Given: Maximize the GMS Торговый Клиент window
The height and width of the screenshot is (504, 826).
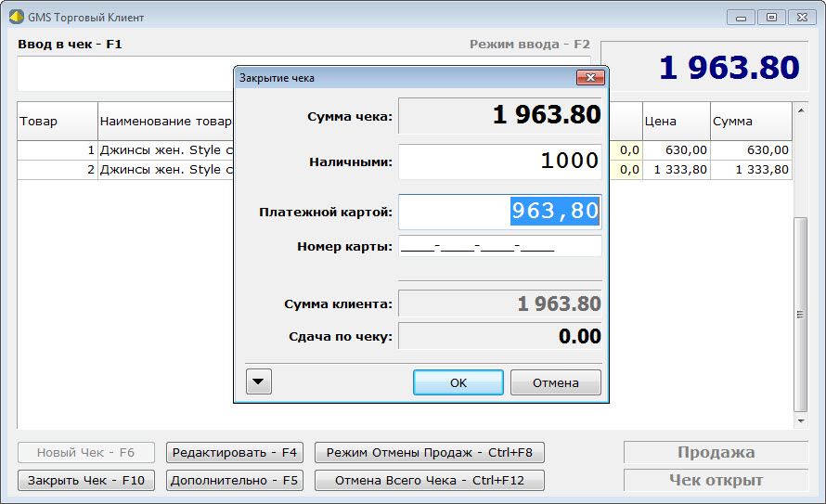Looking at the screenshot, I should (770, 17).
